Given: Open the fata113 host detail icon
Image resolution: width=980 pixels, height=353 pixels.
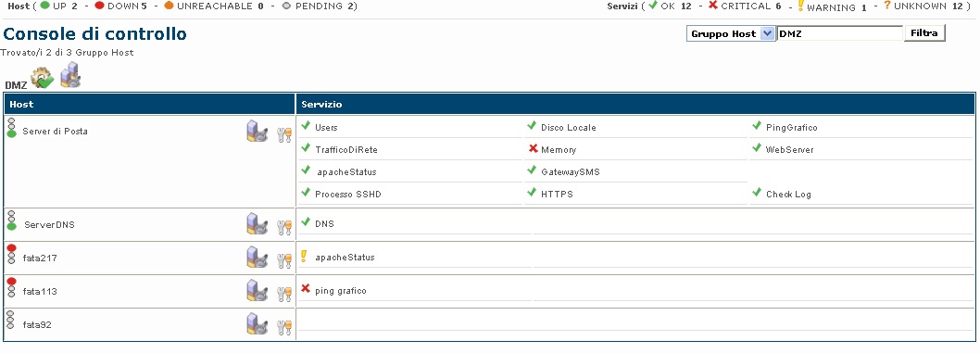Looking at the screenshot, I should (x=257, y=291).
